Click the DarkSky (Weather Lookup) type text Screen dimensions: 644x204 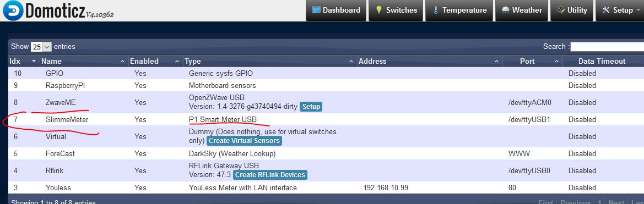pos(232,153)
